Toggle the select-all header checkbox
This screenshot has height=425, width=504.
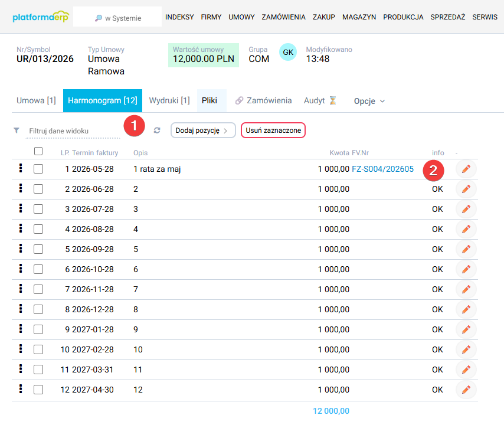click(x=38, y=151)
